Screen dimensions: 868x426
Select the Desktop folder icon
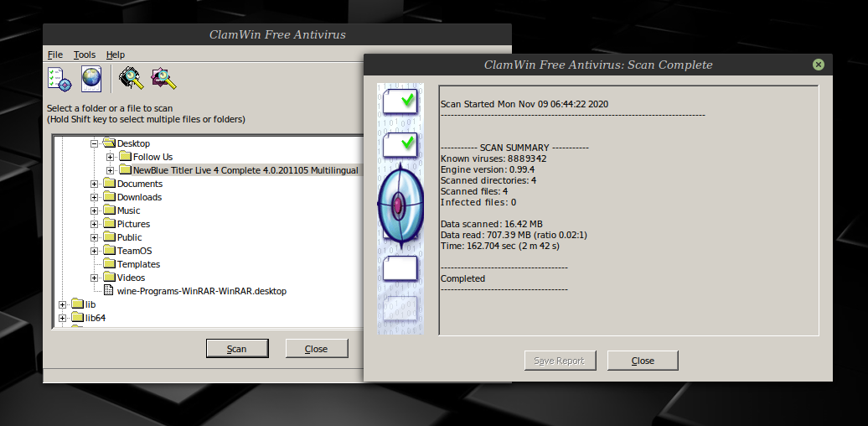pyautogui.click(x=109, y=143)
